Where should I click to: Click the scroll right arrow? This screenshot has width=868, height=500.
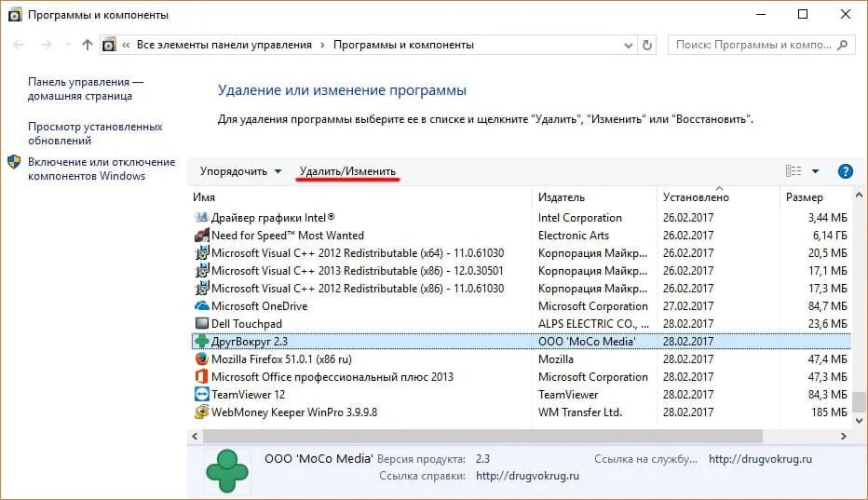843,437
